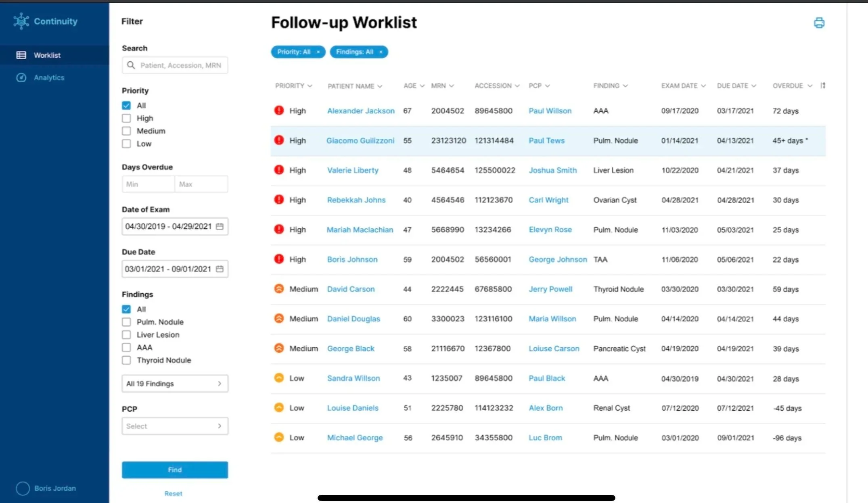
Task: Expand the All 19 Findings selector
Action: pos(175,384)
